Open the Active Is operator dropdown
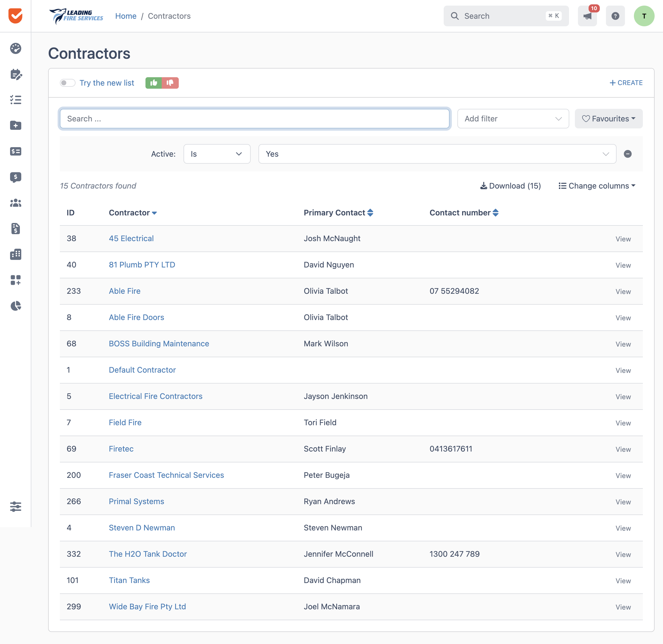The width and height of the screenshot is (663, 644). click(217, 154)
